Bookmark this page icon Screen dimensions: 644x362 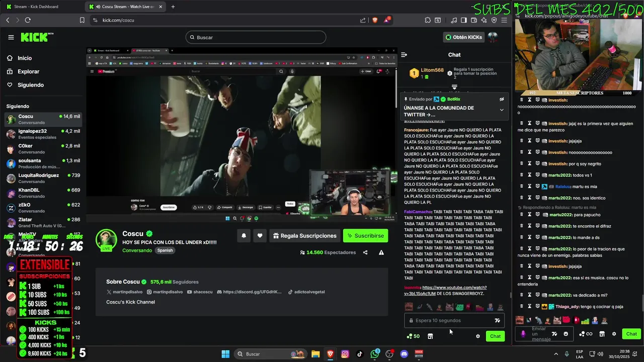coord(82,20)
